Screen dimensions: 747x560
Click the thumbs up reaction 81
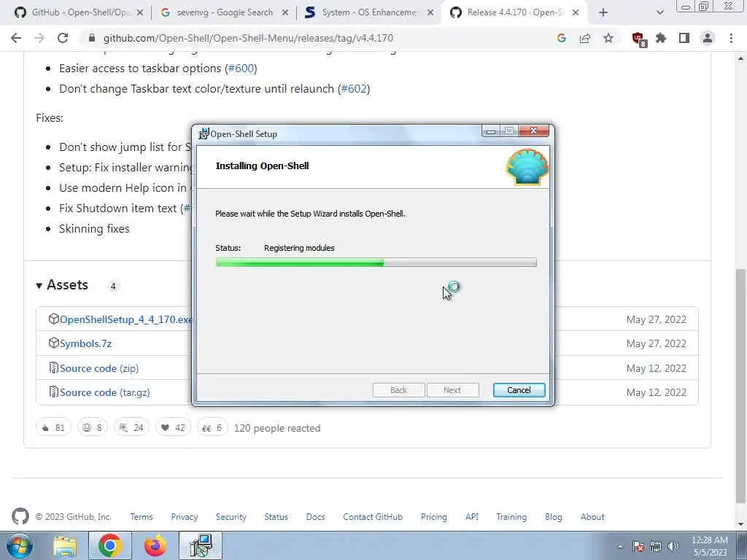pos(53,427)
